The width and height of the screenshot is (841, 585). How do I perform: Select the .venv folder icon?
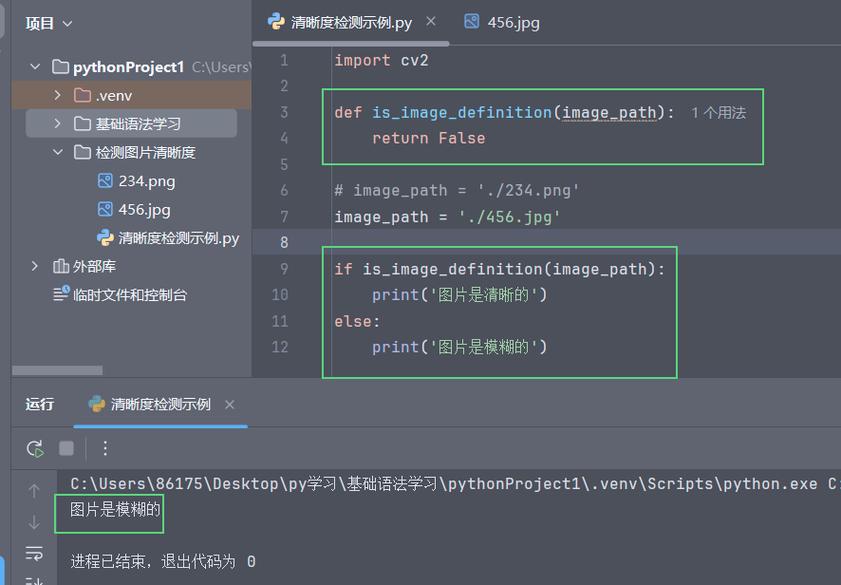click(x=82, y=95)
